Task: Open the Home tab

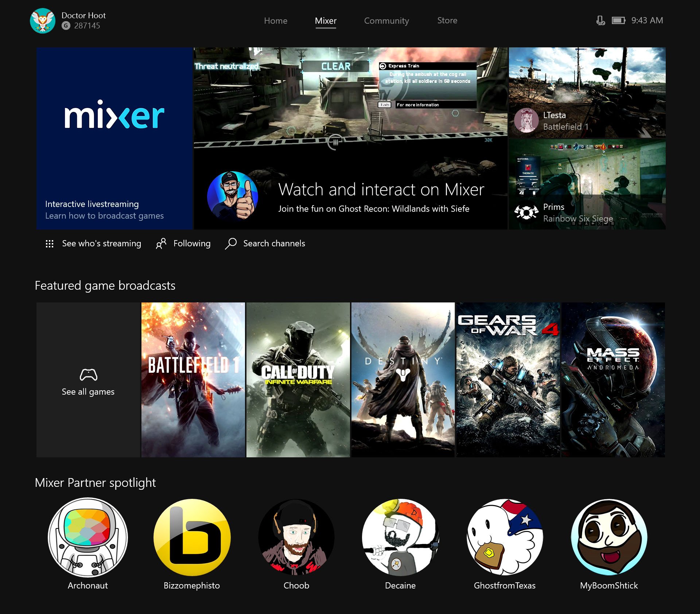Action: click(x=275, y=20)
